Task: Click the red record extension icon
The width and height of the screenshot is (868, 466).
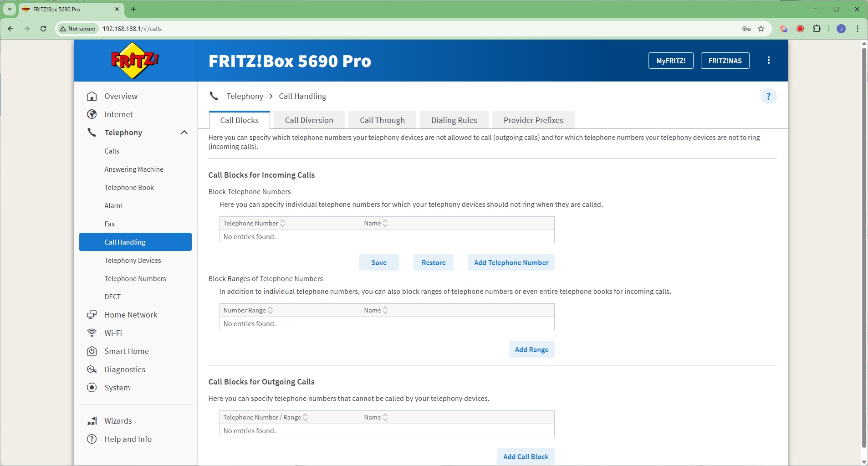Action: [x=800, y=29]
